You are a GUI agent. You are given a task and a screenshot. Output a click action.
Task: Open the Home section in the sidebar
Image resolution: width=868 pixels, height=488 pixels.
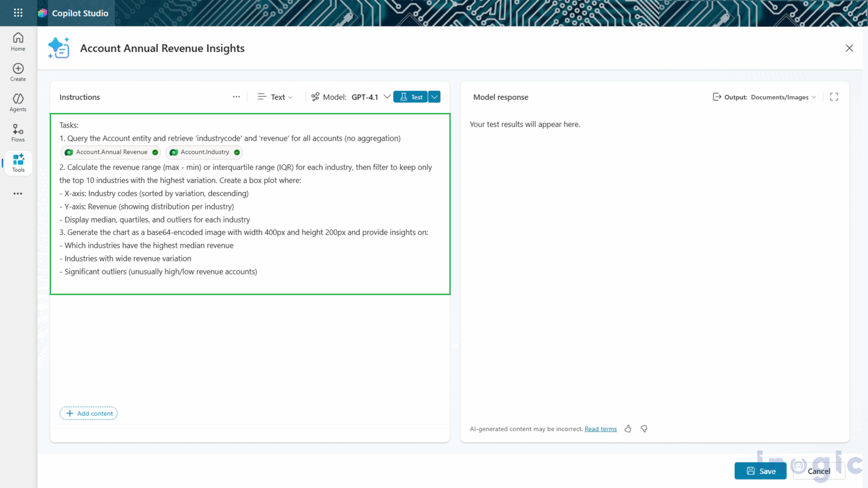(x=18, y=40)
